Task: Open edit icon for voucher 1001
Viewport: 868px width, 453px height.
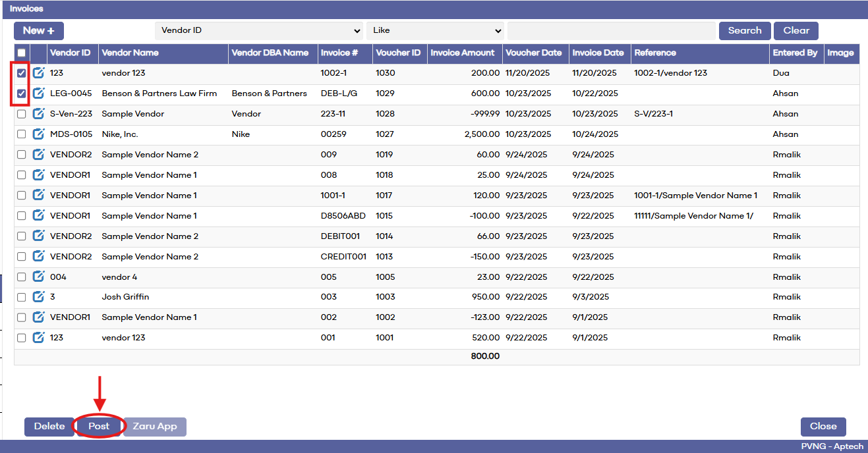Action: click(x=39, y=338)
